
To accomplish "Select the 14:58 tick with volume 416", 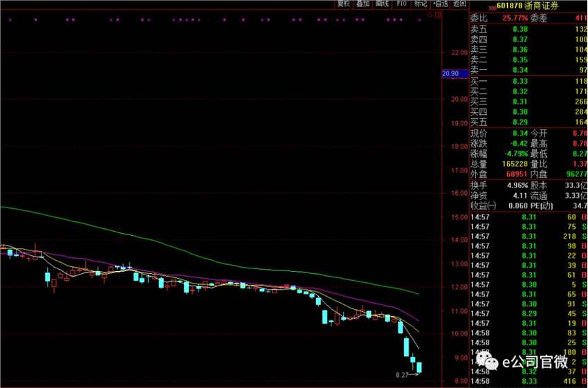I will [x=529, y=381].
